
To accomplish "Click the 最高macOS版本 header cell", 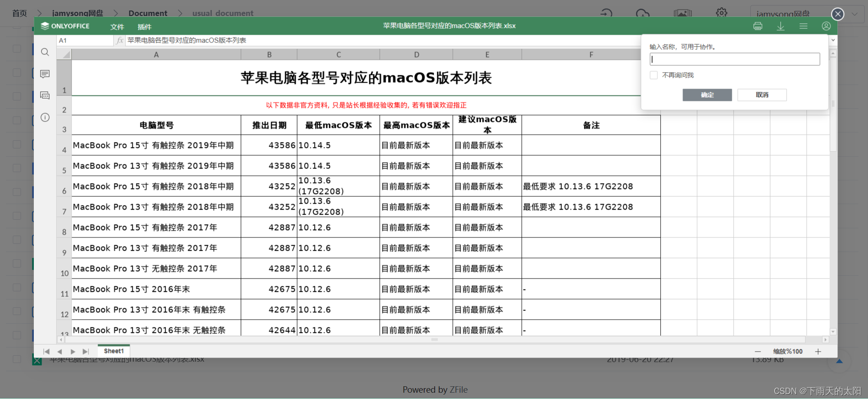I will click(416, 125).
